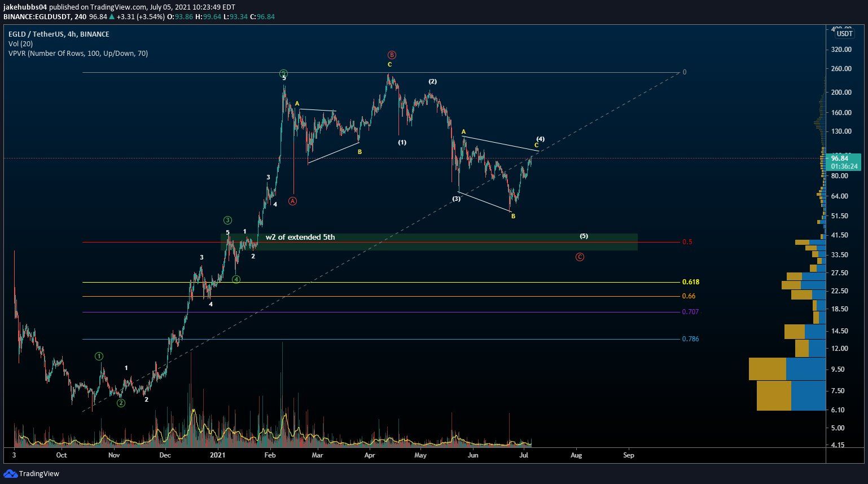Click the 41.50 price axis label
This screenshot has width=868, height=484.
(x=840, y=235)
